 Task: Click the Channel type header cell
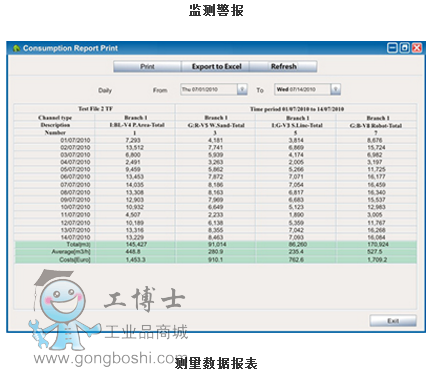point(55,118)
